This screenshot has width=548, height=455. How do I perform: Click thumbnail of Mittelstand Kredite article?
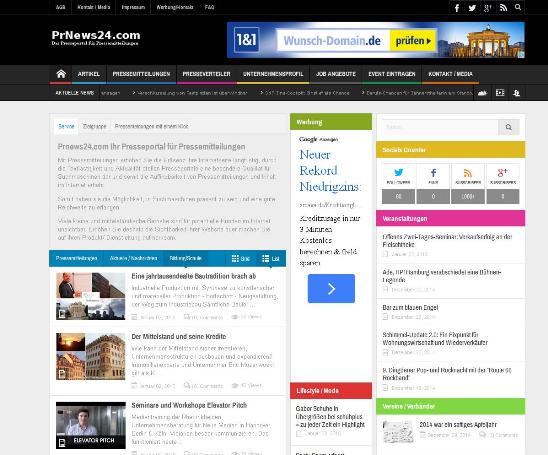click(x=91, y=356)
